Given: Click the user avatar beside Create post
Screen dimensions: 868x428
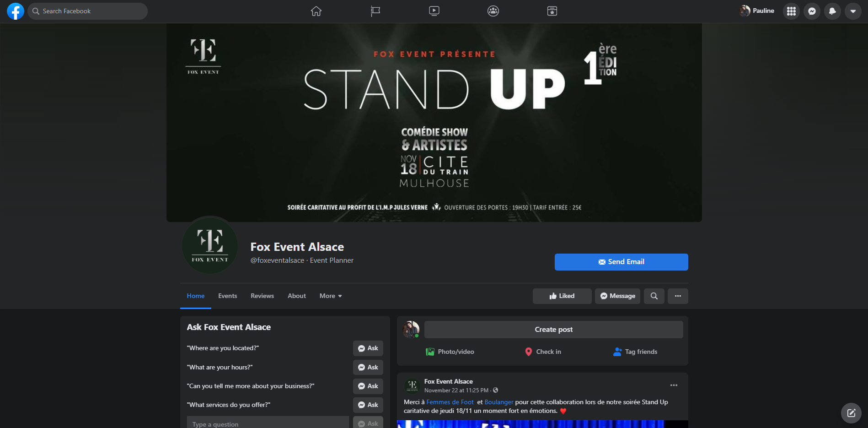Looking at the screenshot, I should pyautogui.click(x=411, y=330).
